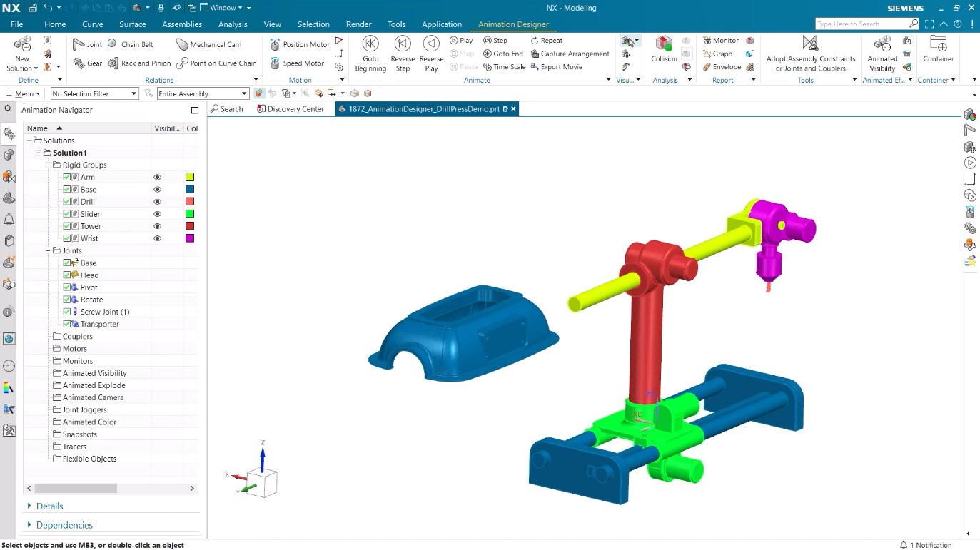
Task: Open the Assemblies ribbon tab
Action: coord(182,24)
